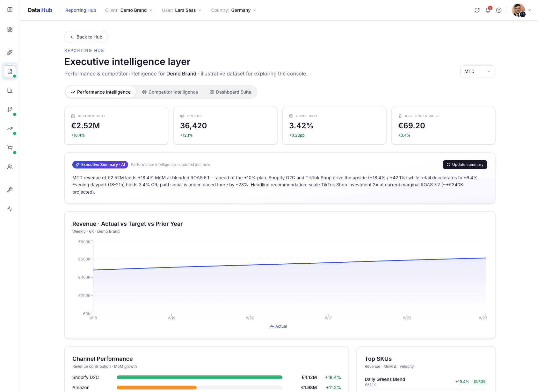
Task: Open the help question mark icon
Action: tap(499, 10)
